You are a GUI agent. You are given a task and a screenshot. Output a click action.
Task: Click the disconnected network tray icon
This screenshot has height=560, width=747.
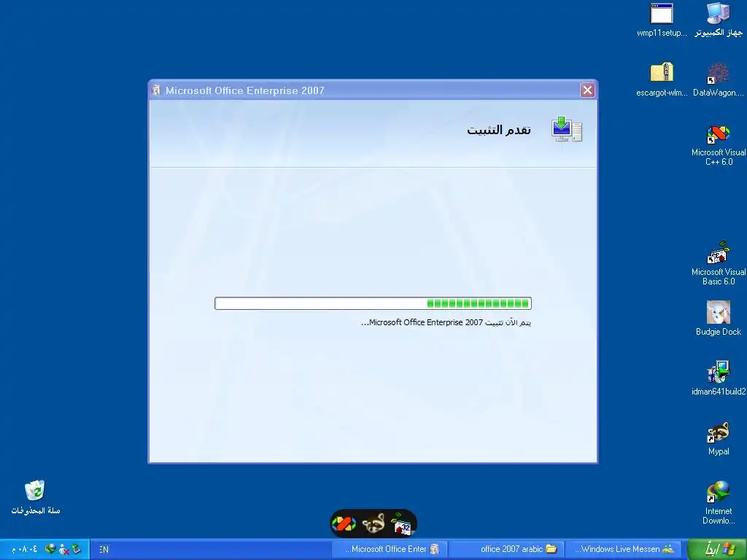click(64, 549)
